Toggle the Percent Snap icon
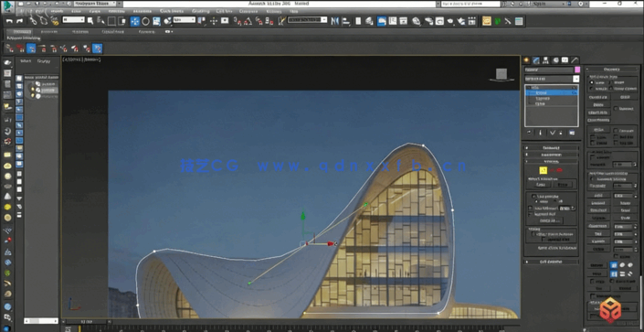This screenshot has width=644, height=332. pos(259,21)
